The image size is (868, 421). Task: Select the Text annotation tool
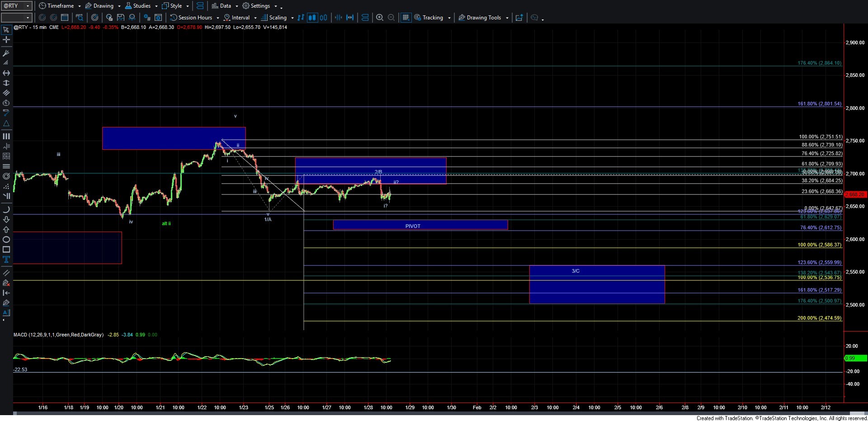(x=6, y=260)
